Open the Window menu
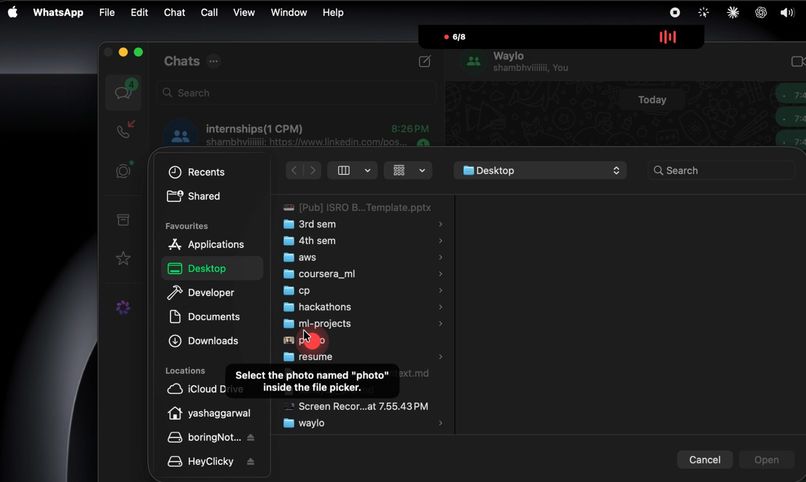The image size is (806, 482). [289, 12]
